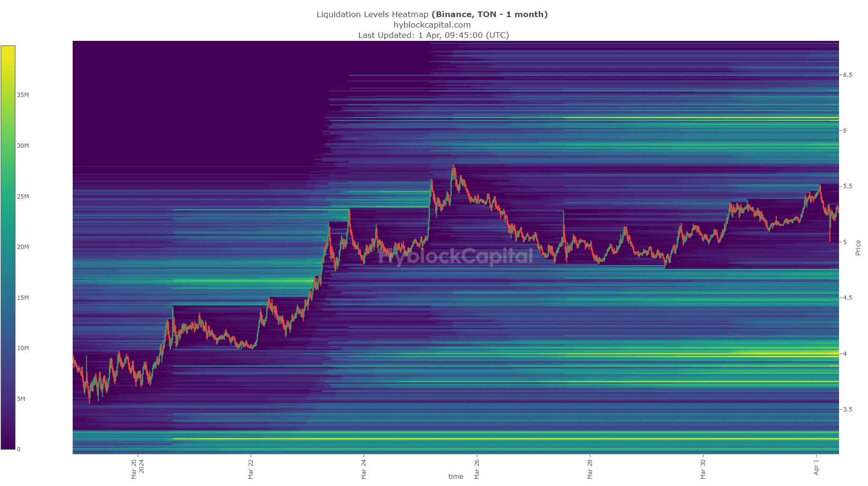Click the 'Price' axis title
This screenshot has width=868, height=486.
point(858,248)
